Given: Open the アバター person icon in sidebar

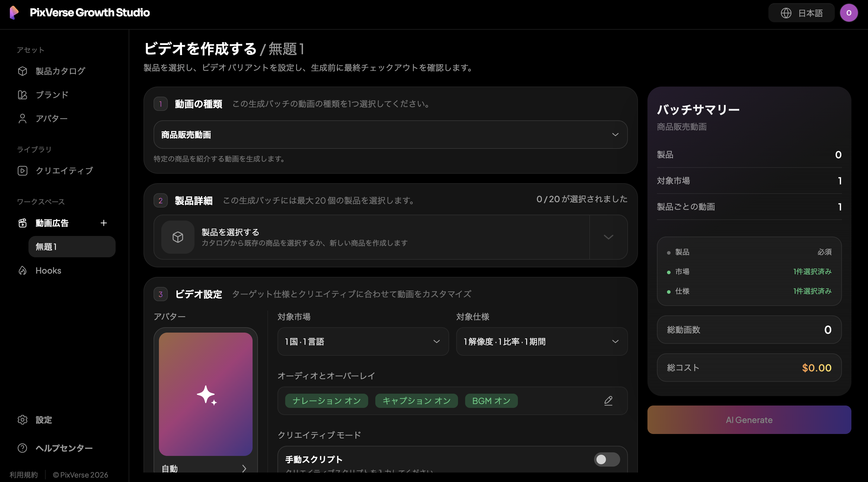Looking at the screenshot, I should [23, 119].
